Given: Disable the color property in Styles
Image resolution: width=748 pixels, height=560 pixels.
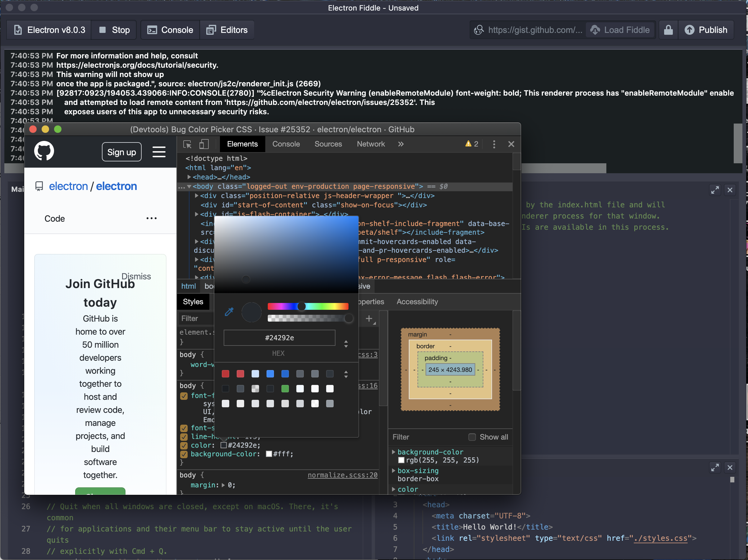Looking at the screenshot, I should [184, 445].
